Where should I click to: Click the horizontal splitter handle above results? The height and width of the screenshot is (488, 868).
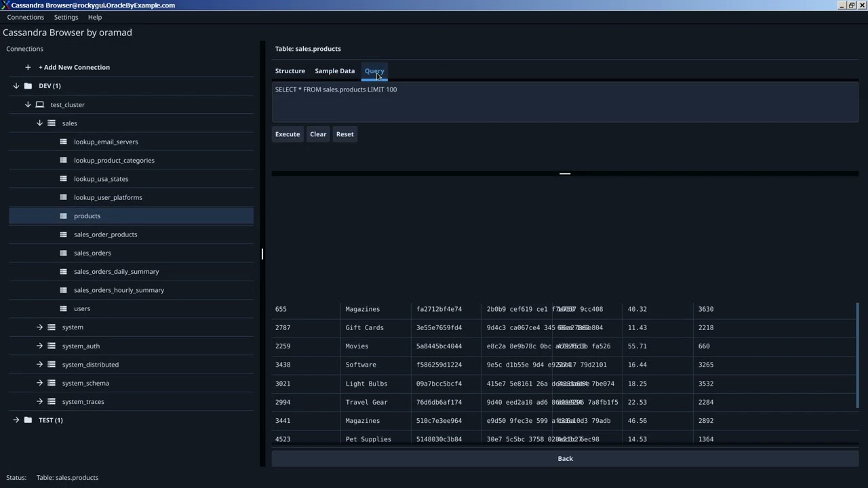coord(565,174)
